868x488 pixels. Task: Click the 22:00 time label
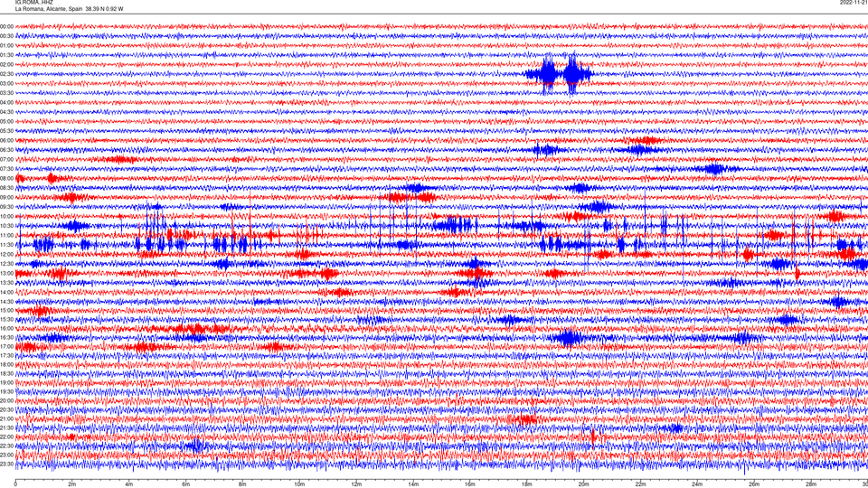click(x=6, y=436)
